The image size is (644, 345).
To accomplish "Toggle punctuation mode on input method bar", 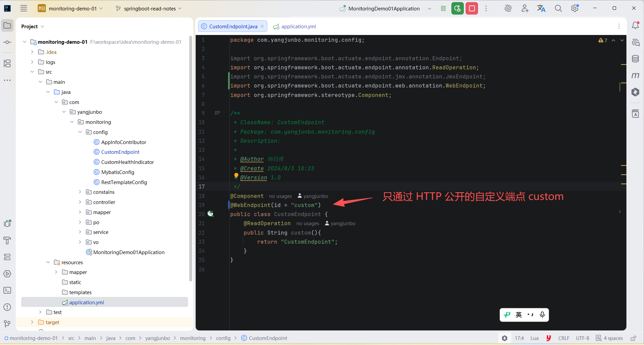I will coord(531,315).
